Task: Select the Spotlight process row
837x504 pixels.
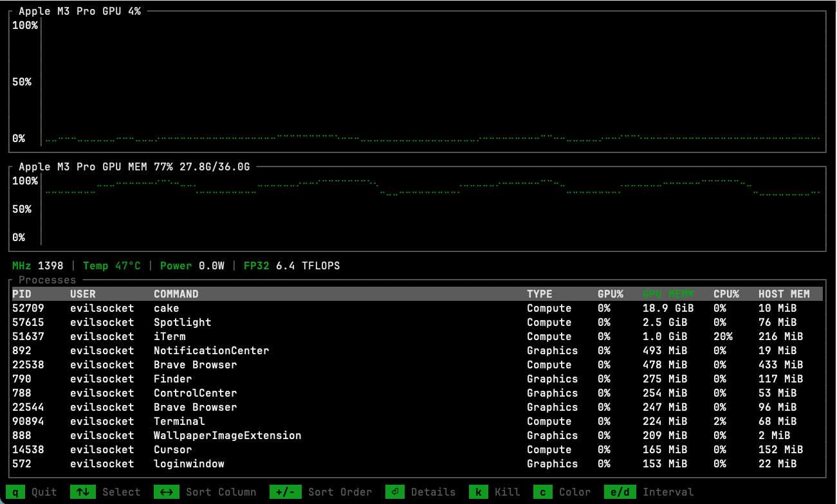Action: tap(418, 322)
